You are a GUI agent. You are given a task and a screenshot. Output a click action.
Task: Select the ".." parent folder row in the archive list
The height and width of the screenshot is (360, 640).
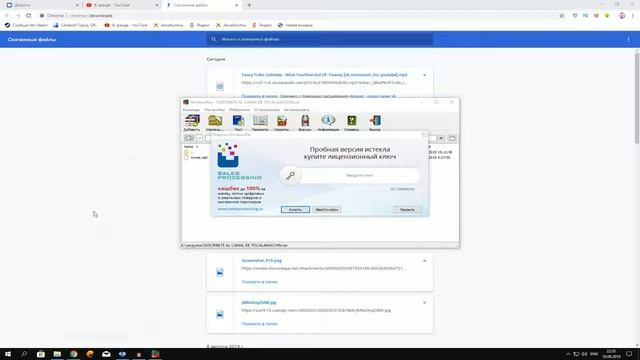pyautogui.click(x=189, y=152)
